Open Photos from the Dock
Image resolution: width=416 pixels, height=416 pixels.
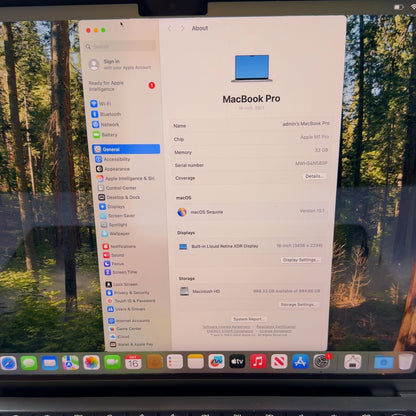[x=91, y=362]
